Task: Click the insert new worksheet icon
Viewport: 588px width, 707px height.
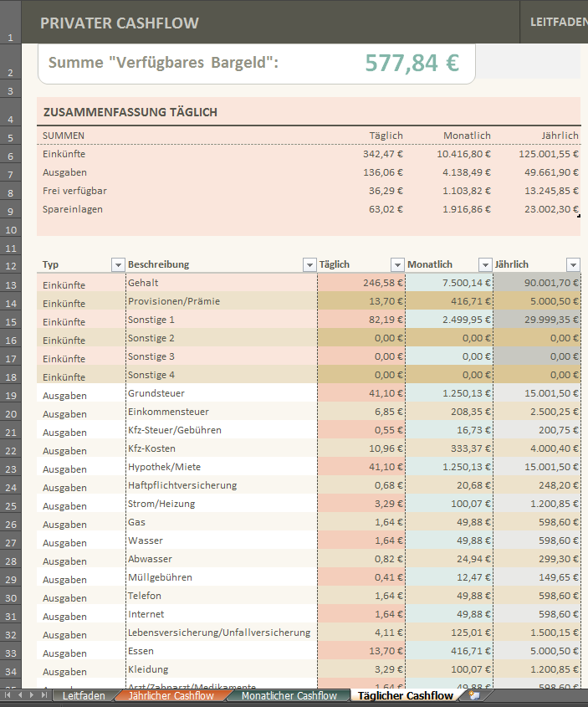Action: point(474,695)
